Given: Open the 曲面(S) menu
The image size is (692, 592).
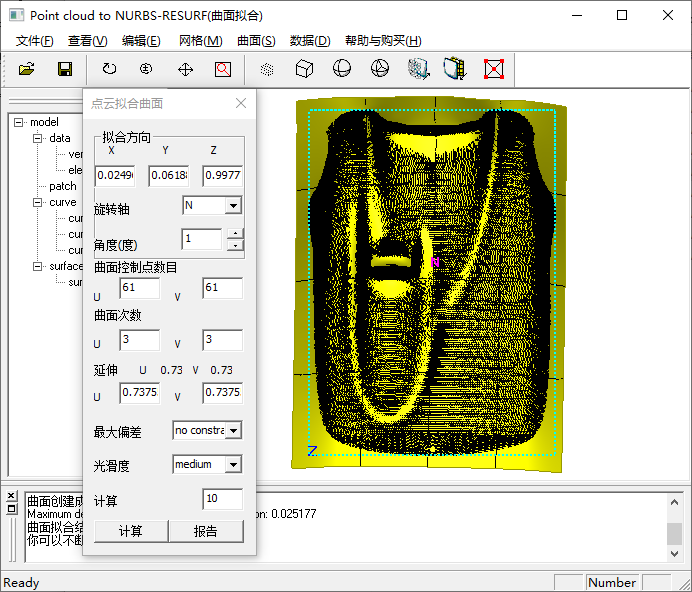Looking at the screenshot, I should (x=256, y=41).
